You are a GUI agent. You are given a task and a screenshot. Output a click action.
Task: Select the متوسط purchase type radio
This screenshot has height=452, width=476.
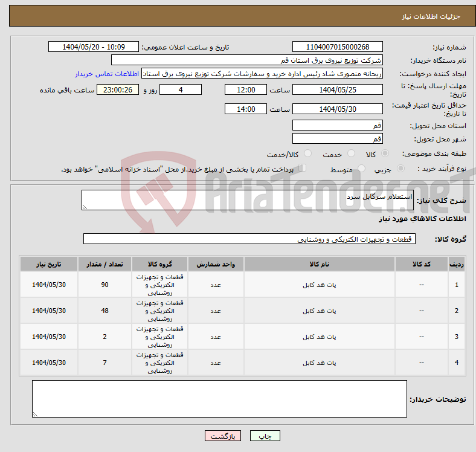[361, 168]
